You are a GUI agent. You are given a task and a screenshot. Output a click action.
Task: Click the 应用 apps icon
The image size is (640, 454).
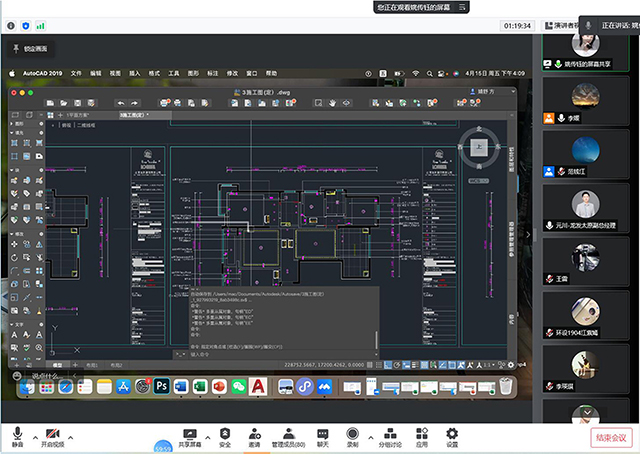pyautogui.click(x=422, y=432)
